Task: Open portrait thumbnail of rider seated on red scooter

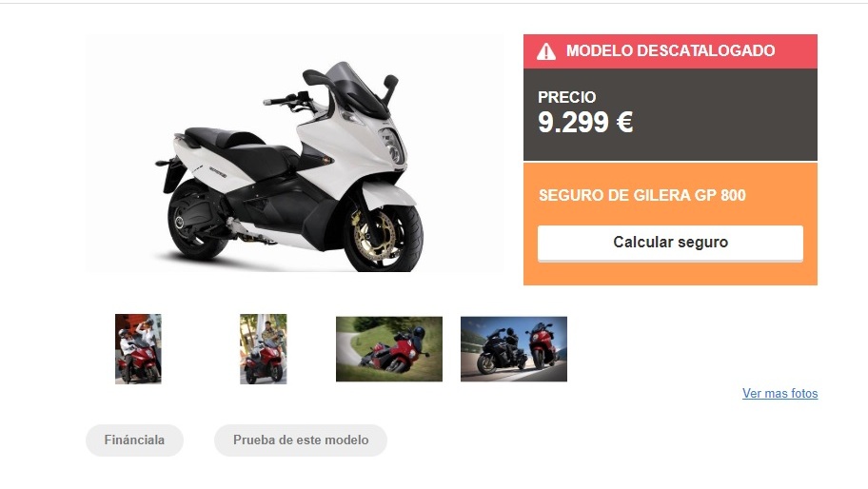Action: click(x=264, y=349)
